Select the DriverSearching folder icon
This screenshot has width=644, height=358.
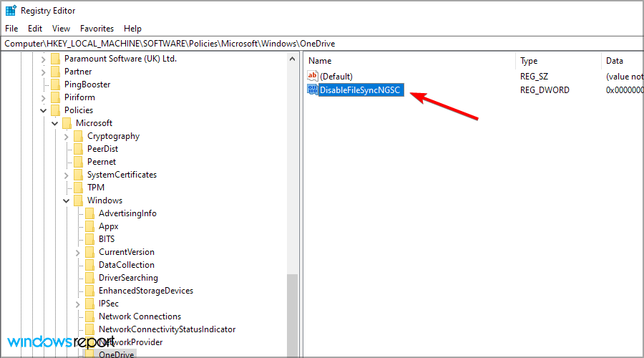coord(90,278)
